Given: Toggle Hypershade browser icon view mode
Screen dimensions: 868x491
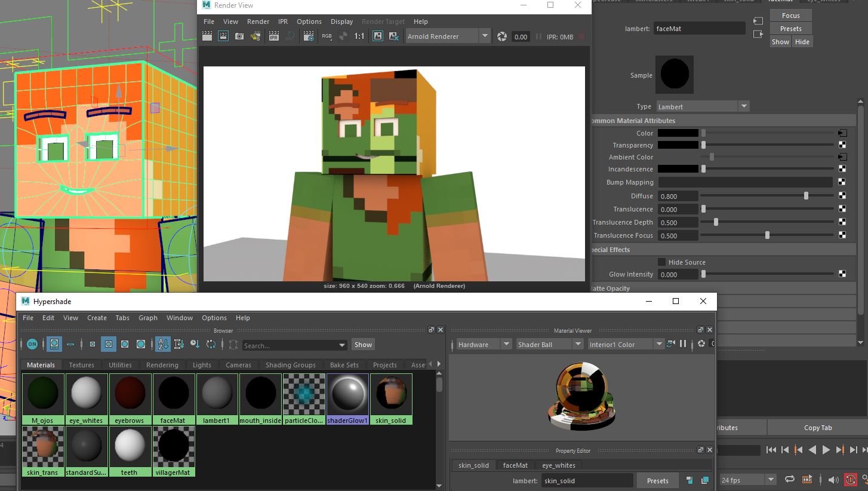Looking at the screenshot, I should coord(54,344).
